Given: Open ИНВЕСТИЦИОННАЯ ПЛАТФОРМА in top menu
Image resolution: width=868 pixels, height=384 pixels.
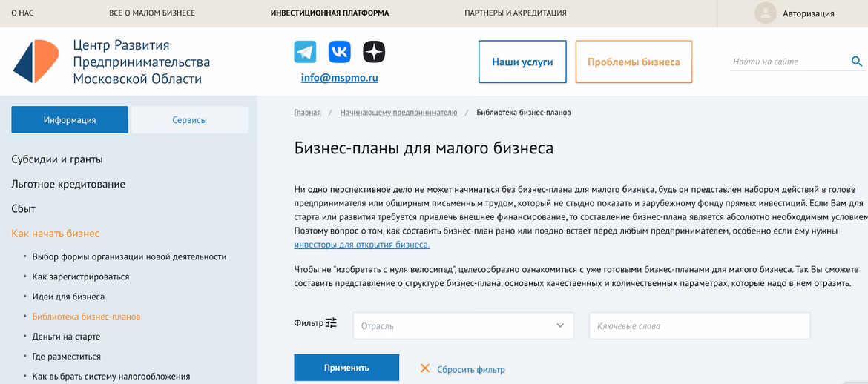Looking at the screenshot, I should [329, 13].
